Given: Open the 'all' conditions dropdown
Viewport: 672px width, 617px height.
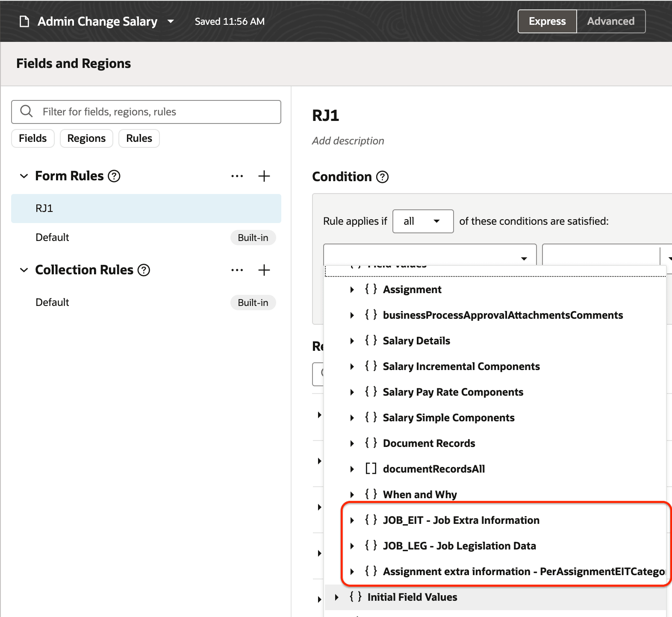Looking at the screenshot, I should 423,221.
